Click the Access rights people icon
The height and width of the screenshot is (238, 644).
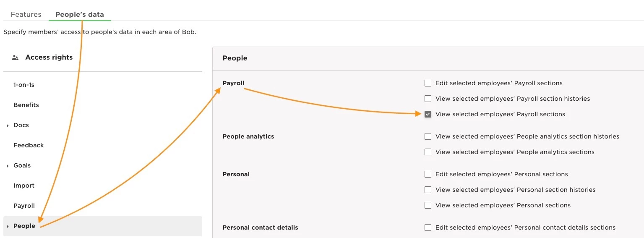tap(15, 58)
